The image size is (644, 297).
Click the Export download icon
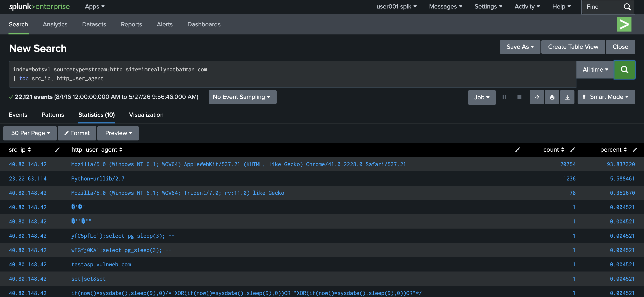pyautogui.click(x=567, y=97)
